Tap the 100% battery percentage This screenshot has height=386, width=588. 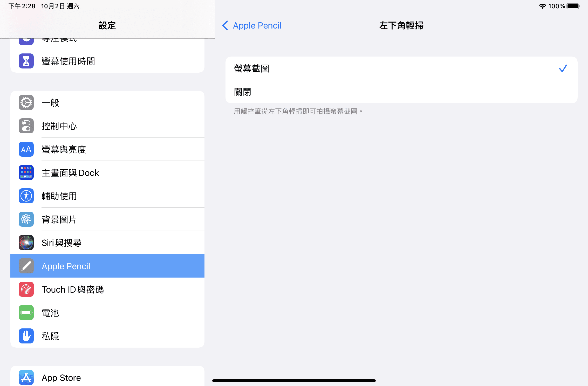pos(556,6)
